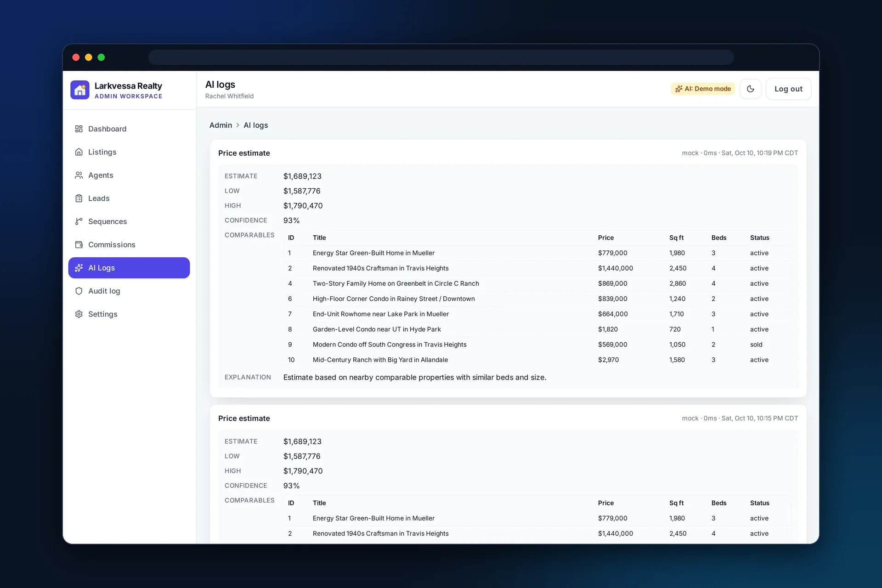Click the 'Sat, Oct 10, 10:15 PM CDT' timestamp
This screenshot has width=882, height=588.
click(x=760, y=418)
